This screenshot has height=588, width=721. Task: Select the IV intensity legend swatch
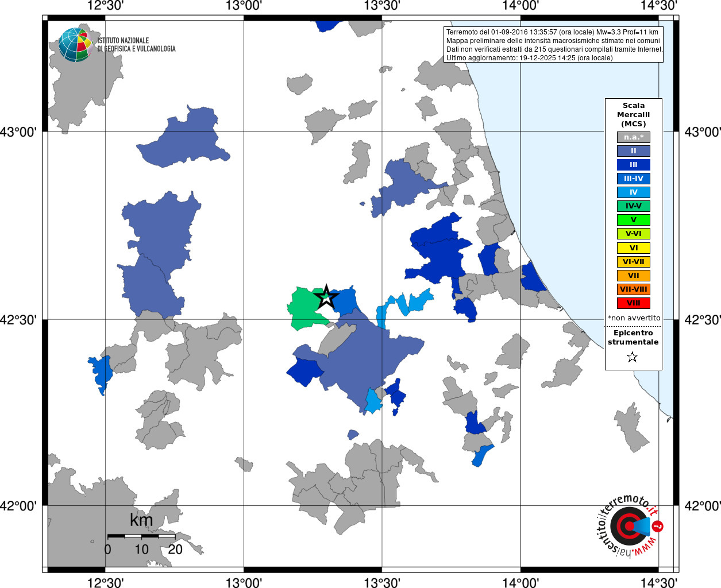pyautogui.click(x=634, y=192)
